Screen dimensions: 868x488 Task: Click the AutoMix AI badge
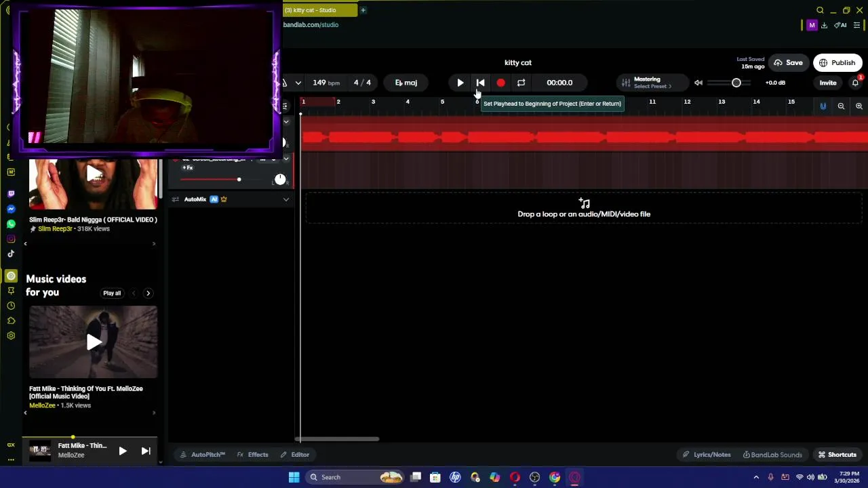tap(214, 199)
